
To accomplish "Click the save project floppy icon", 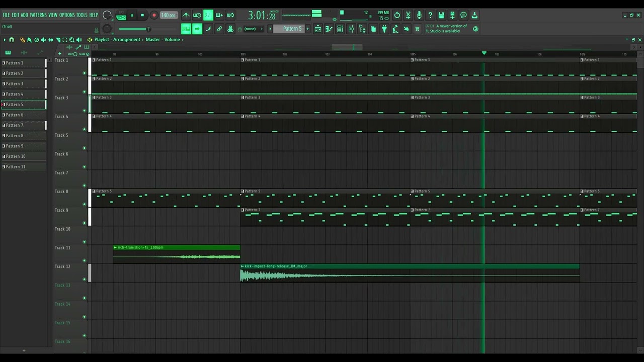I will click(441, 15).
